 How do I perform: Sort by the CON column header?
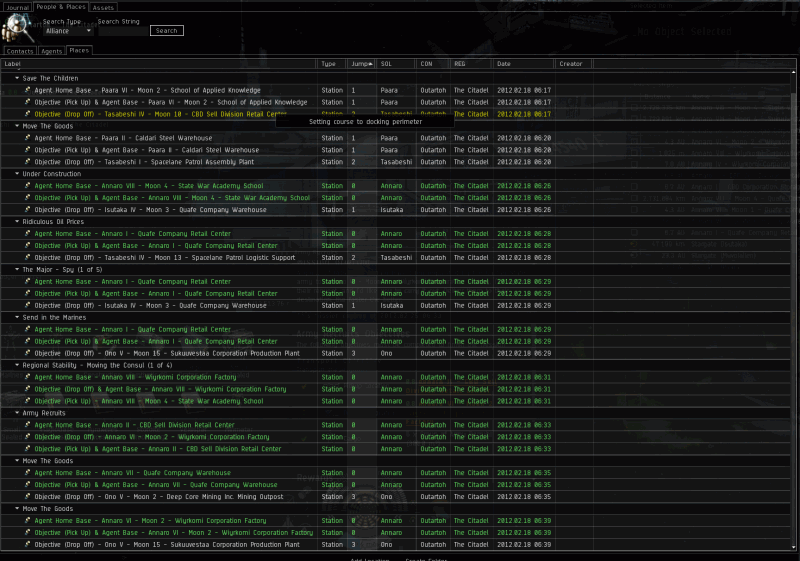(433, 64)
